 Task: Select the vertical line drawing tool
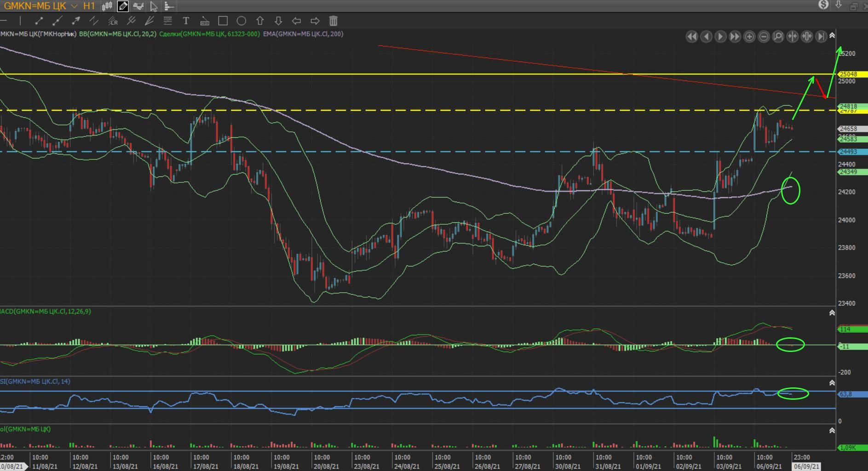click(20, 21)
